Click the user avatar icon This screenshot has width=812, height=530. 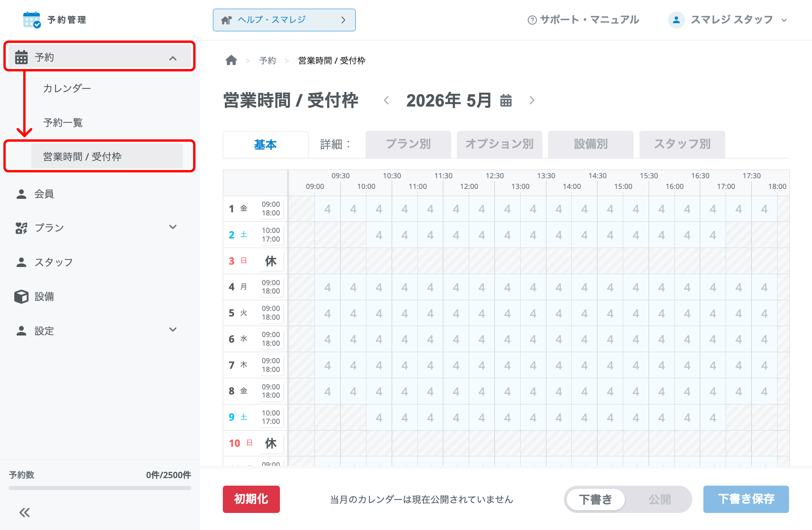coord(676,20)
